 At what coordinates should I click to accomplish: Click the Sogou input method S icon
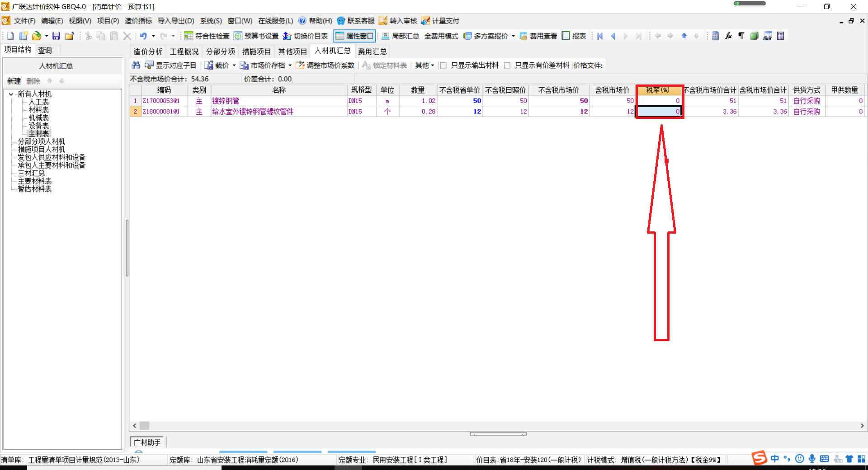(759, 458)
